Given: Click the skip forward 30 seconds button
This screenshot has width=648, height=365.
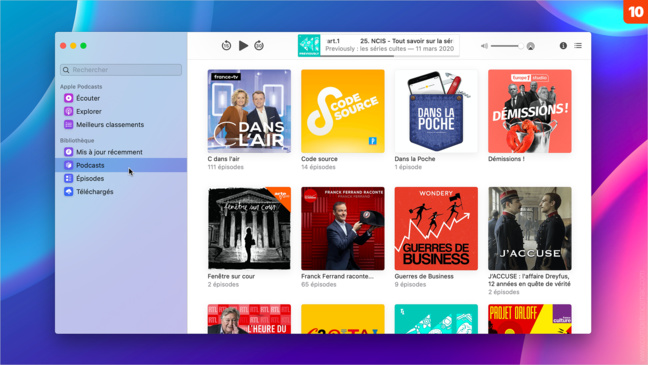Looking at the screenshot, I should (259, 45).
